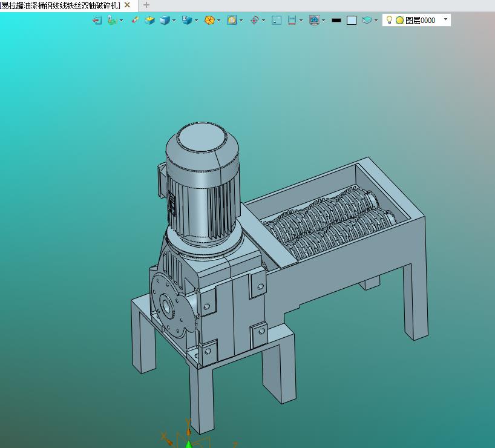Image resolution: width=495 pixels, height=448 pixels.
Task: Expand the arrow beside the orange polygon icon
Action: click(219, 20)
